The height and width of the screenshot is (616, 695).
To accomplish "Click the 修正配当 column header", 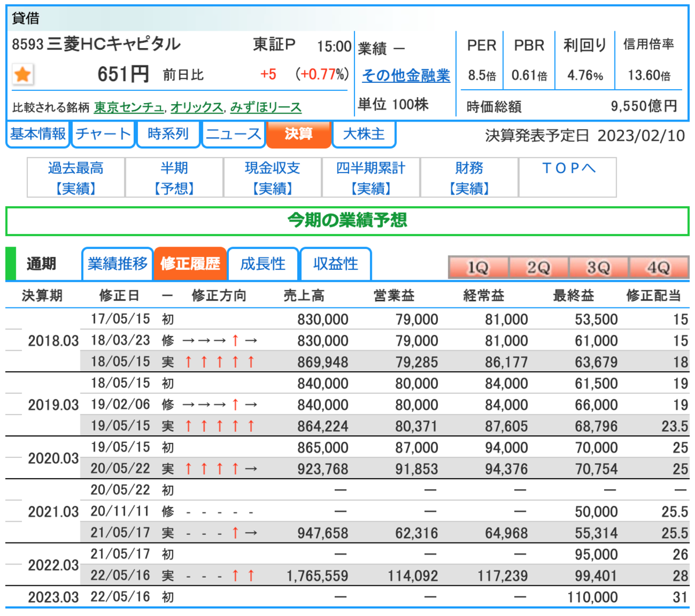I will pyautogui.click(x=653, y=296).
